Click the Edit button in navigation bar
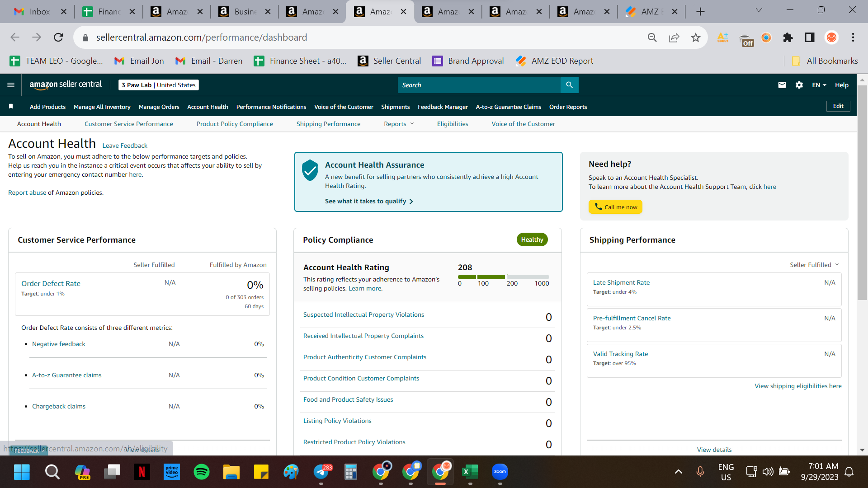This screenshot has height=488, width=868. (838, 106)
